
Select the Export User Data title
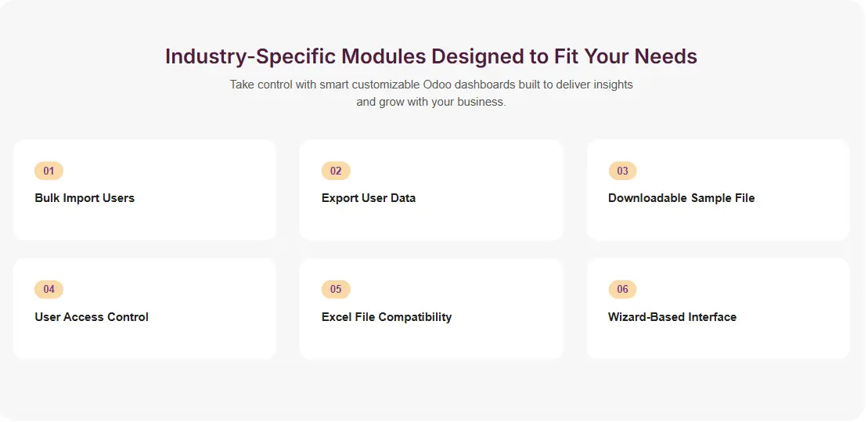click(369, 198)
